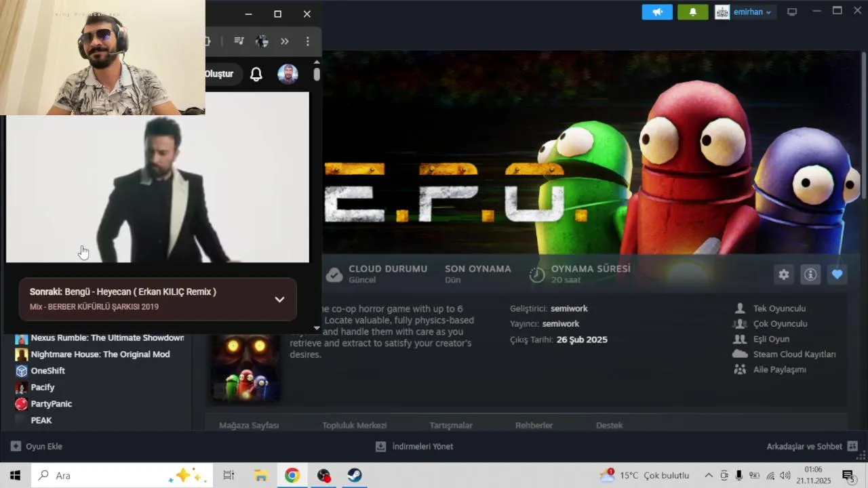The width and height of the screenshot is (868, 488).
Task: Click the browser page scrollbar down arrow
Action: click(x=316, y=328)
